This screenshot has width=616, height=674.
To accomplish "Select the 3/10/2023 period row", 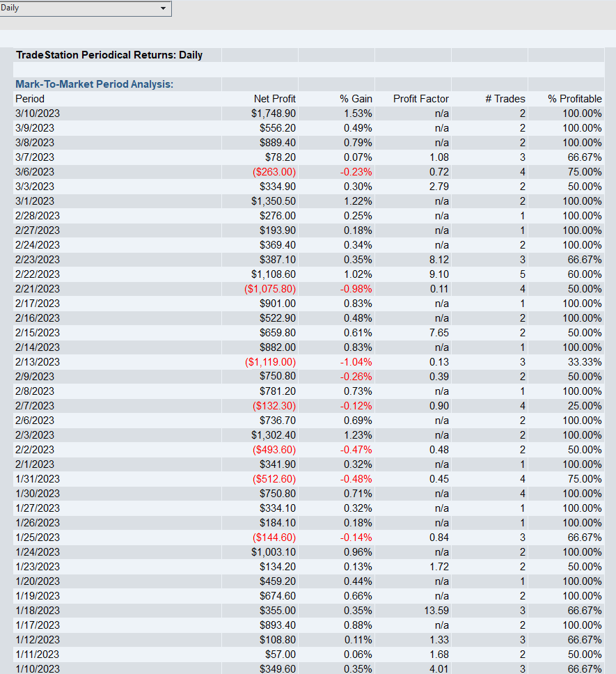I will [x=38, y=113].
